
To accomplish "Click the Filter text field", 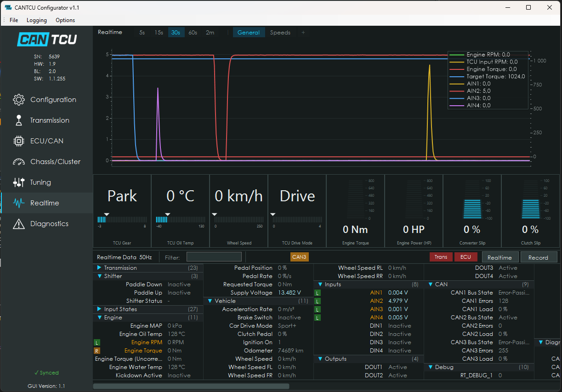I will pos(214,257).
